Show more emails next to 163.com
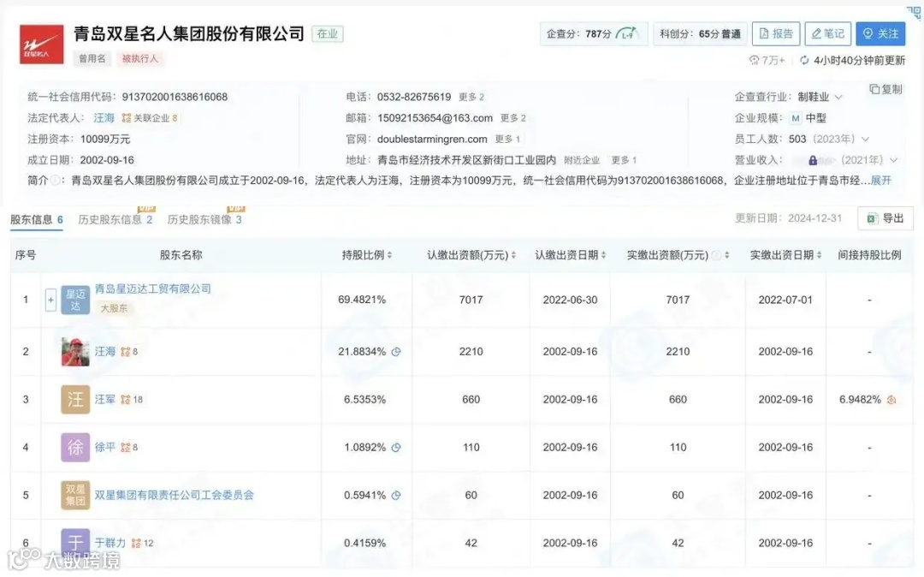 click(513, 118)
